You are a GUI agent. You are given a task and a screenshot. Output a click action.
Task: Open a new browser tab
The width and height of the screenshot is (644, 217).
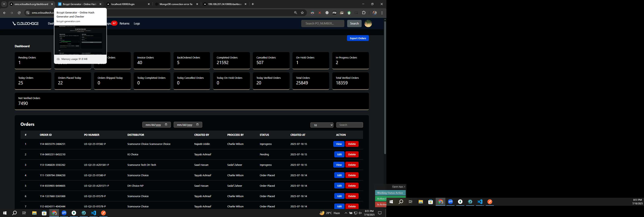click(253, 4)
